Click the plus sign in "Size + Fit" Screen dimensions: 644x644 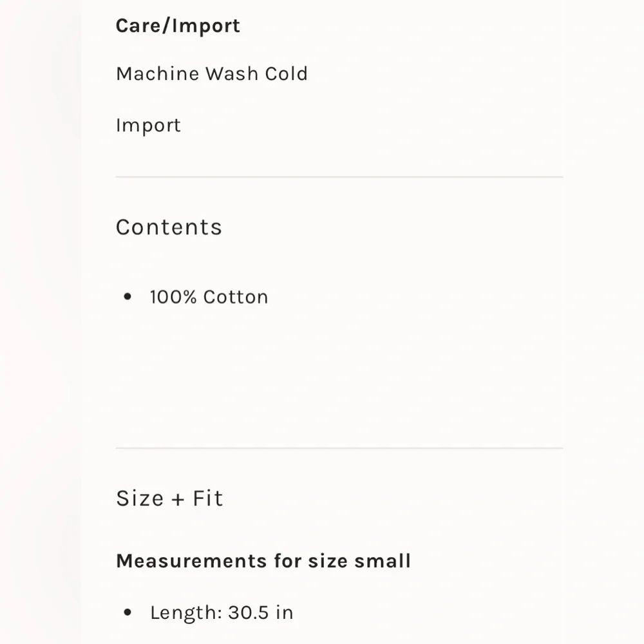178,499
